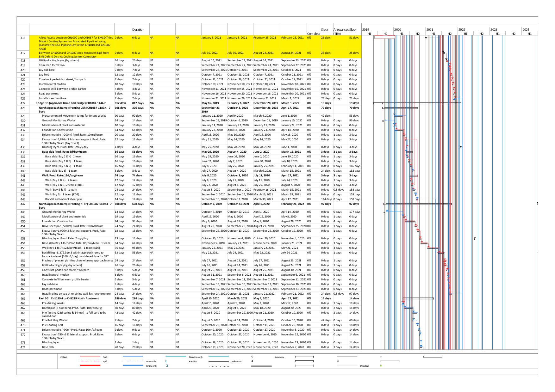Screen dimensions: 555x392
Task: Select row number 417
Action: pos(23,53)
